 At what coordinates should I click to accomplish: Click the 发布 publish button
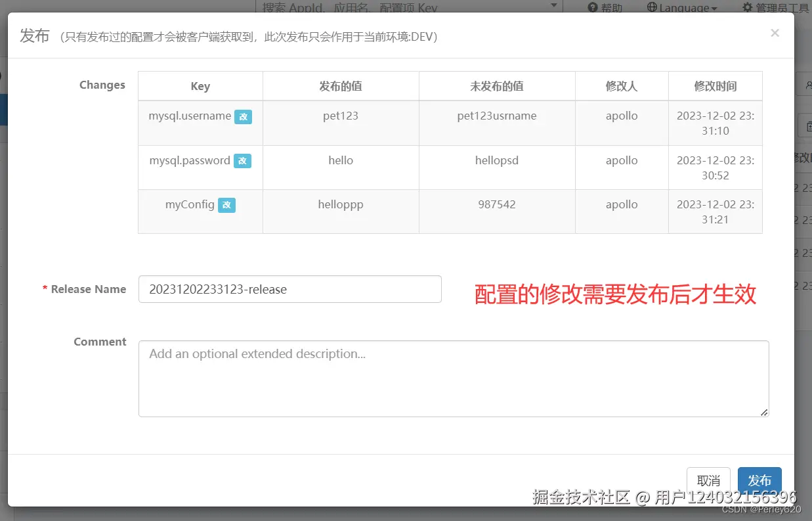tap(759, 480)
